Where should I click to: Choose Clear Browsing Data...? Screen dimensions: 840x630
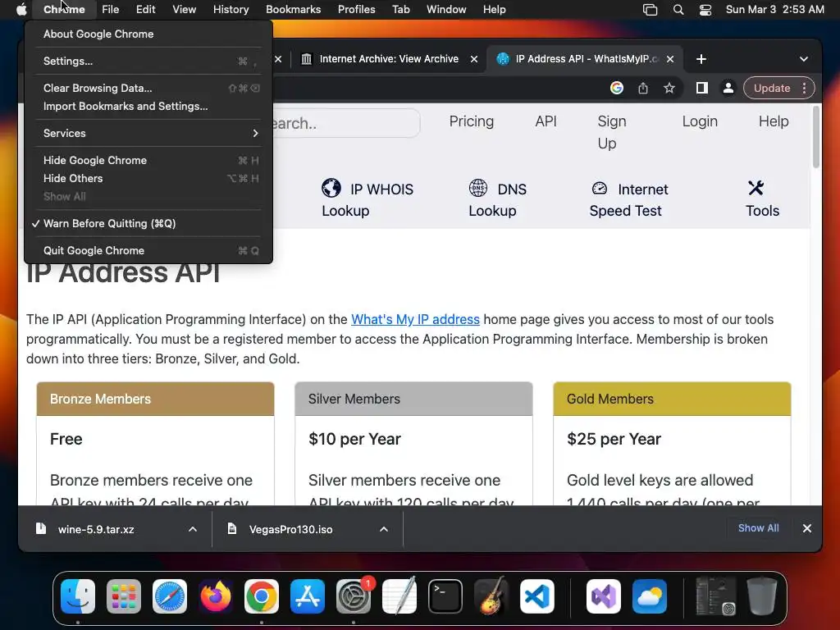coord(148,88)
